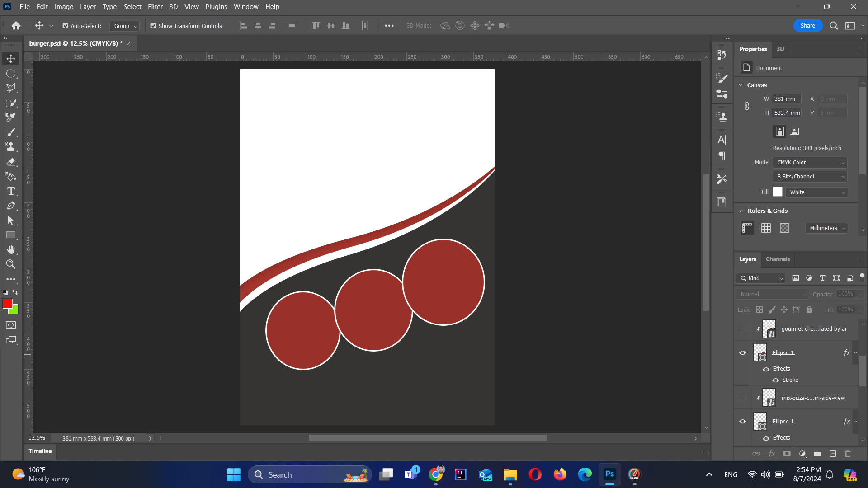Select the Path Selection tool
This screenshot has width=868, height=488.
[x=11, y=221]
